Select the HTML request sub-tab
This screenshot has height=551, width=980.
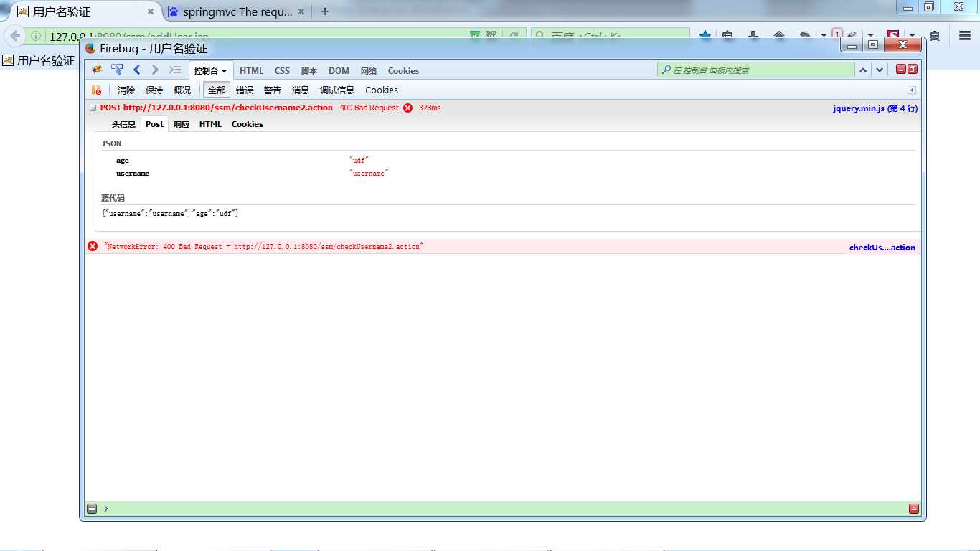[210, 124]
